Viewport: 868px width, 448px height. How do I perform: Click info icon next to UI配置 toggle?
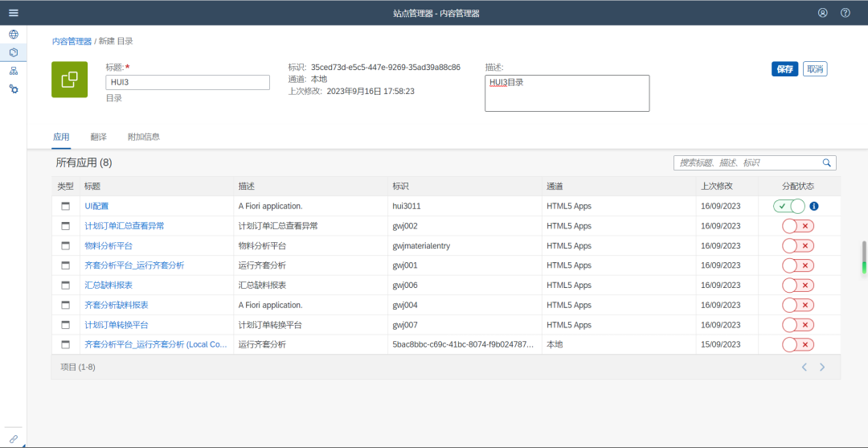click(813, 206)
